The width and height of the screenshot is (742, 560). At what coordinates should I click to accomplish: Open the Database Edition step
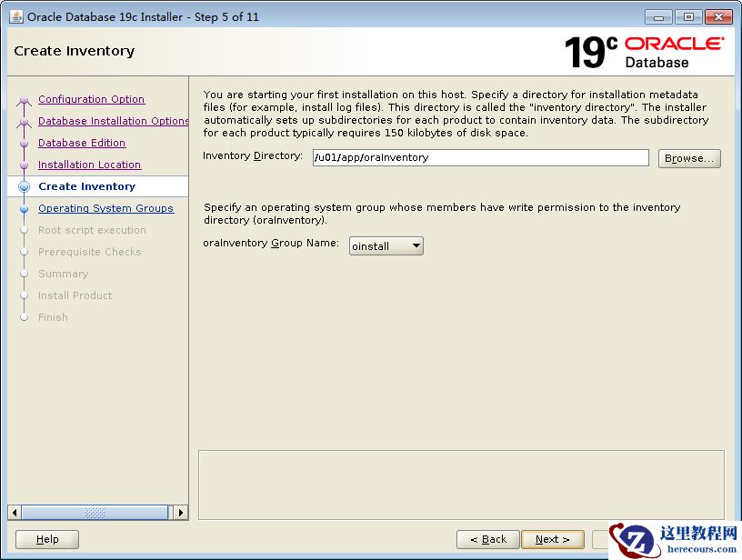pos(82,143)
